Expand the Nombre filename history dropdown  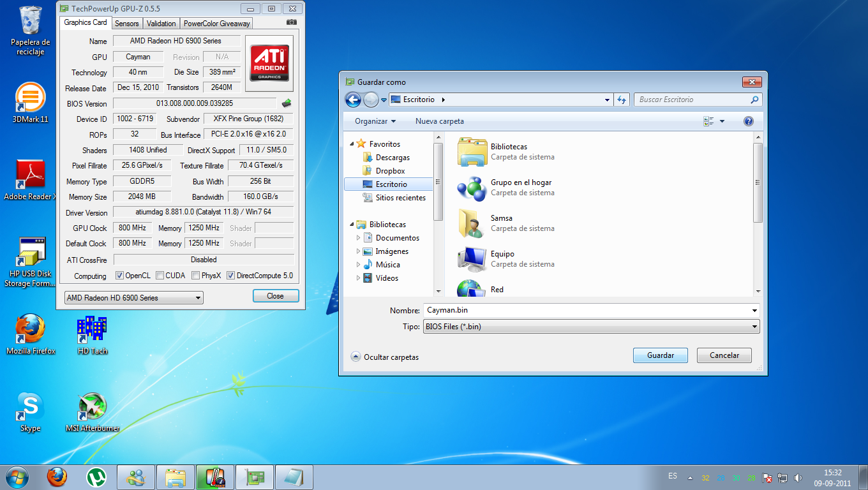click(x=755, y=311)
